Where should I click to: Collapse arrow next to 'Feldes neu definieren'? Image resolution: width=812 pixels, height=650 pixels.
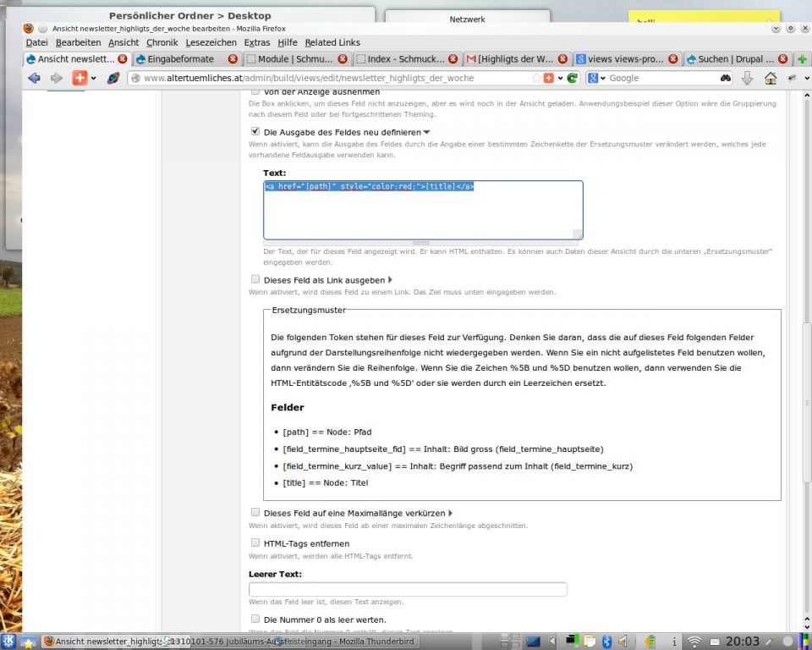tap(426, 132)
